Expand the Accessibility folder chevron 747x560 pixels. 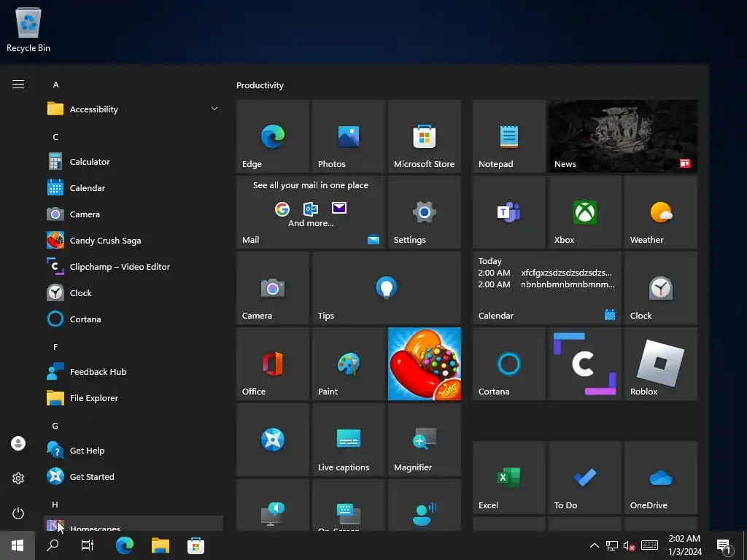click(214, 109)
